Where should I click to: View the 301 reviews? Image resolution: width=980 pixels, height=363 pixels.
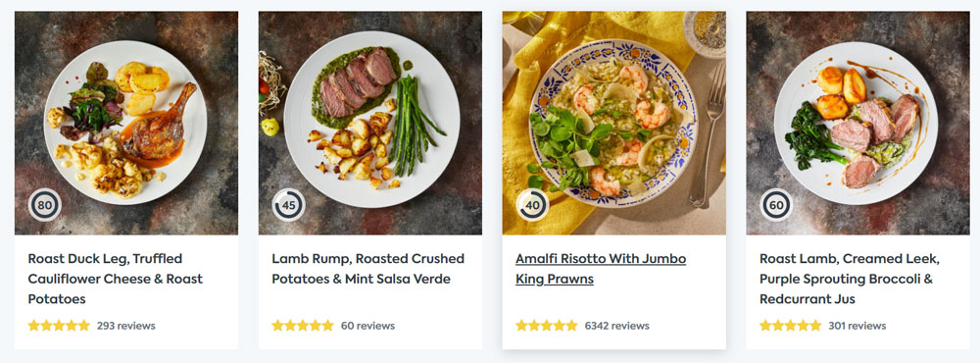coord(857,326)
